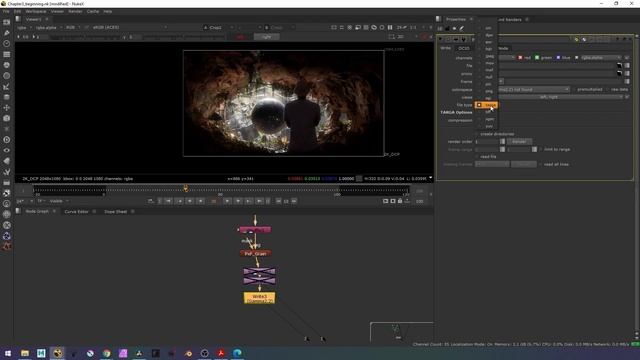The width and height of the screenshot is (640, 360).
Task: Switch to Curve Editor tab
Action: point(76,211)
